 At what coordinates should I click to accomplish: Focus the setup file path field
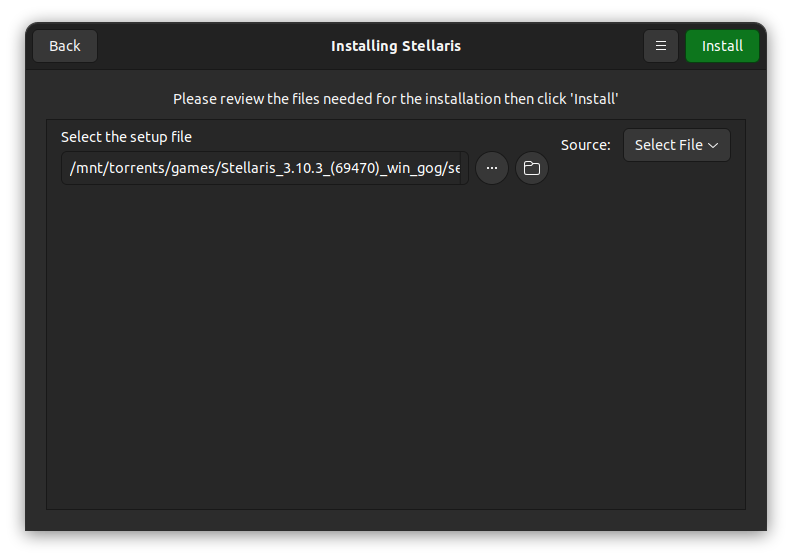point(265,168)
